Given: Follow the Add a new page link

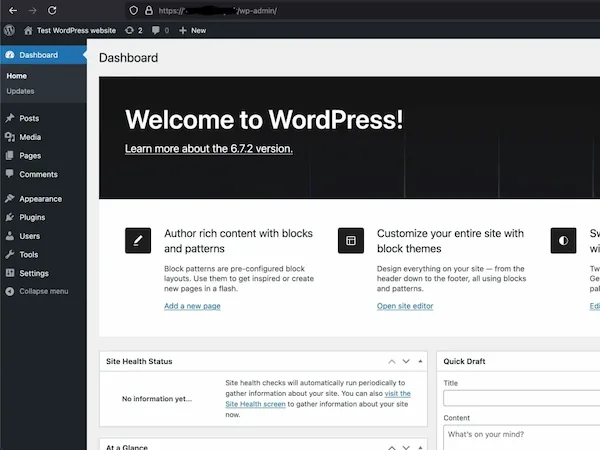Looking at the screenshot, I should tap(192, 306).
